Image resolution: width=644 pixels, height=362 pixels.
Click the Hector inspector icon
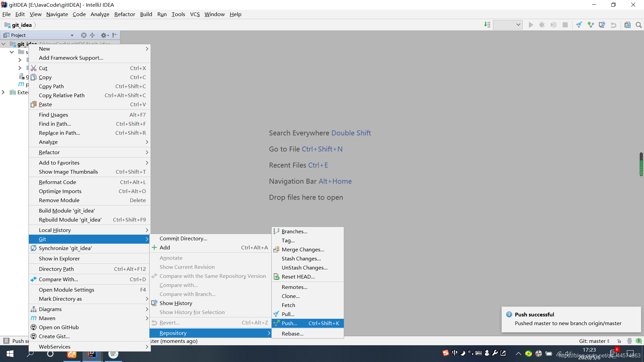629,341
